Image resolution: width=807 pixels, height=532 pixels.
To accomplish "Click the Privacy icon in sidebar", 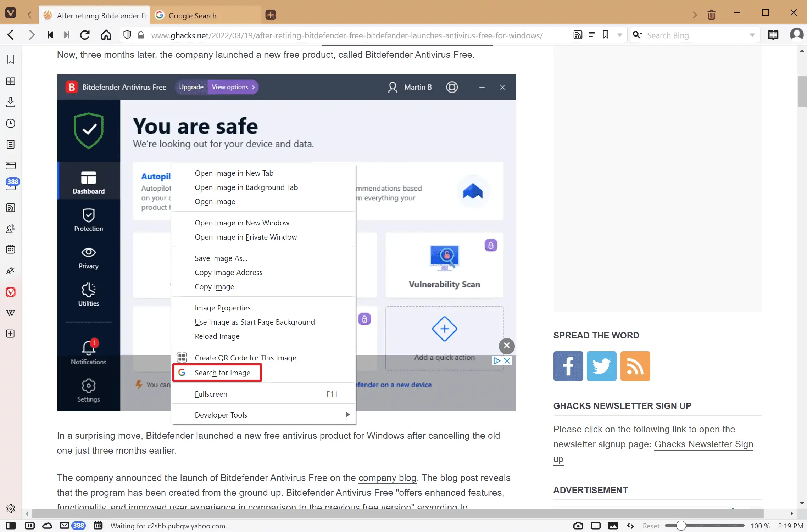I will [x=88, y=258].
